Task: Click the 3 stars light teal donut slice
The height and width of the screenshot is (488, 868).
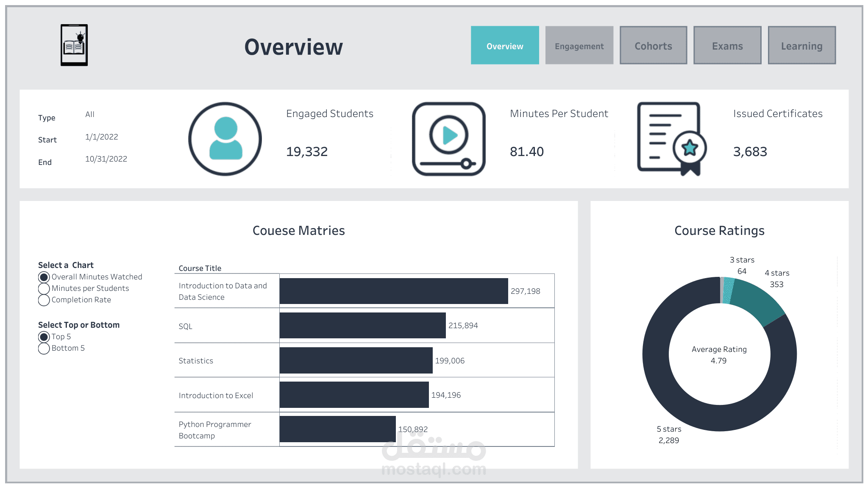Action: [728, 290]
